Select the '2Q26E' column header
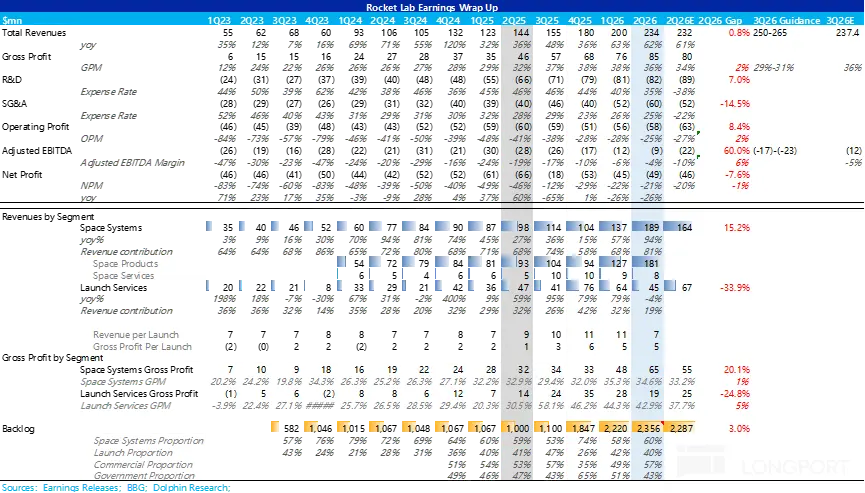 coord(680,20)
